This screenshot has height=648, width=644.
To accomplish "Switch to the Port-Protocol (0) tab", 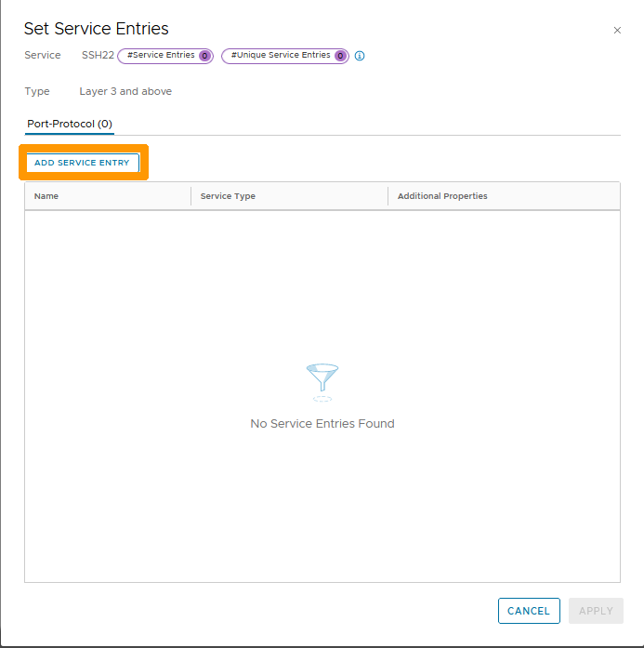I will pos(70,124).
